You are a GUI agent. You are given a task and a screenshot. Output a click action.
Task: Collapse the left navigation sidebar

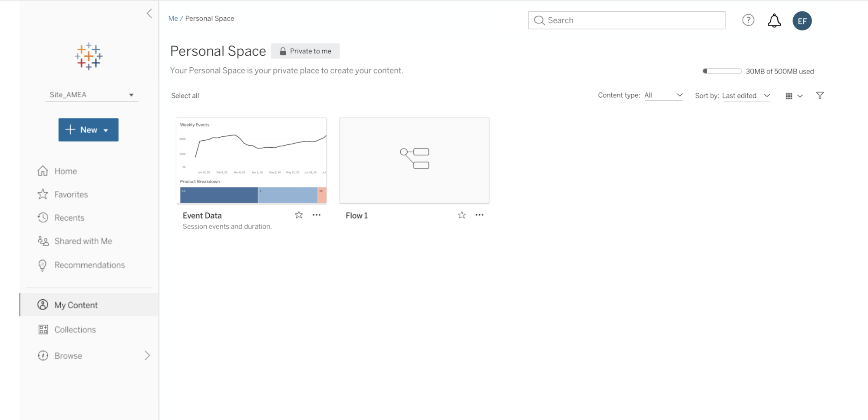point(149,13)
